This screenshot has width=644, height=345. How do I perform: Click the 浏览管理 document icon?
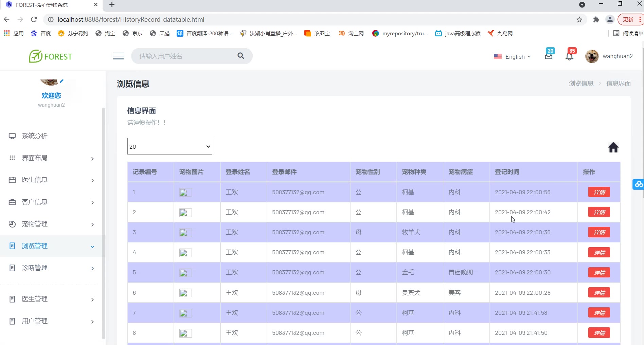[x=12, y=246]
